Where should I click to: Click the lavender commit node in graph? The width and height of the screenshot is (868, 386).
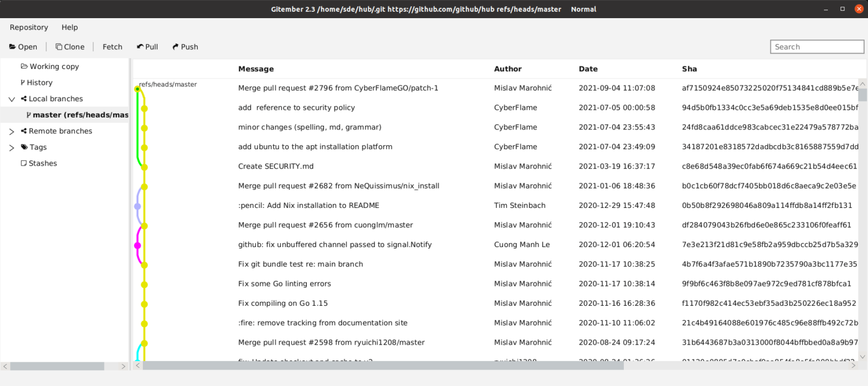[137, 206]
